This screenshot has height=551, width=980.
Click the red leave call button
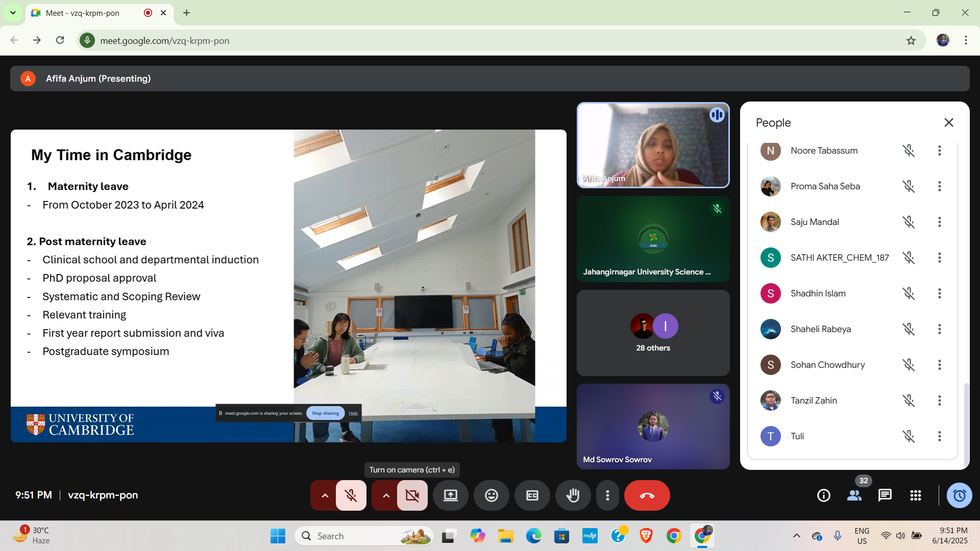click(647, 495)
